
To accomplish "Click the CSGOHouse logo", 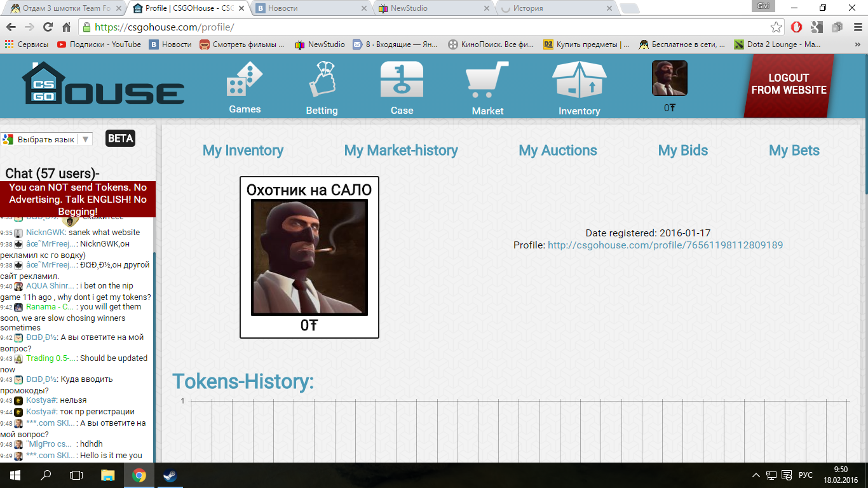I will [104, 83].
